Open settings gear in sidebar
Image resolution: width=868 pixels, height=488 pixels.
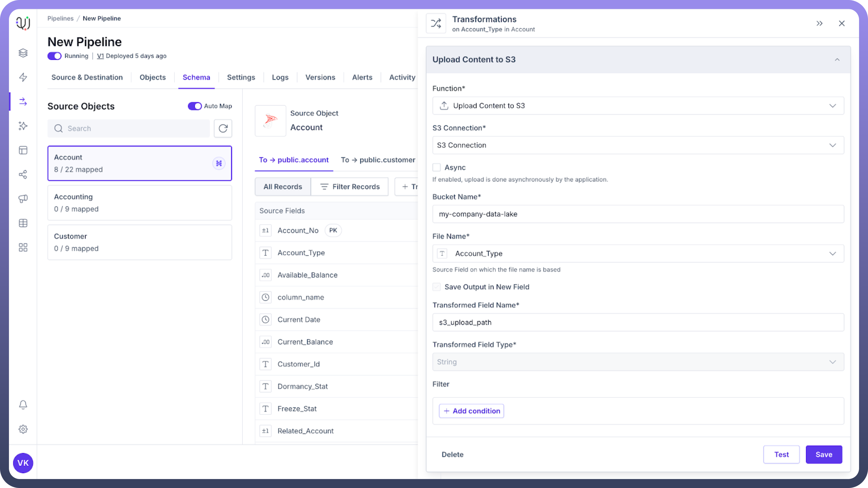click(23, 429)
